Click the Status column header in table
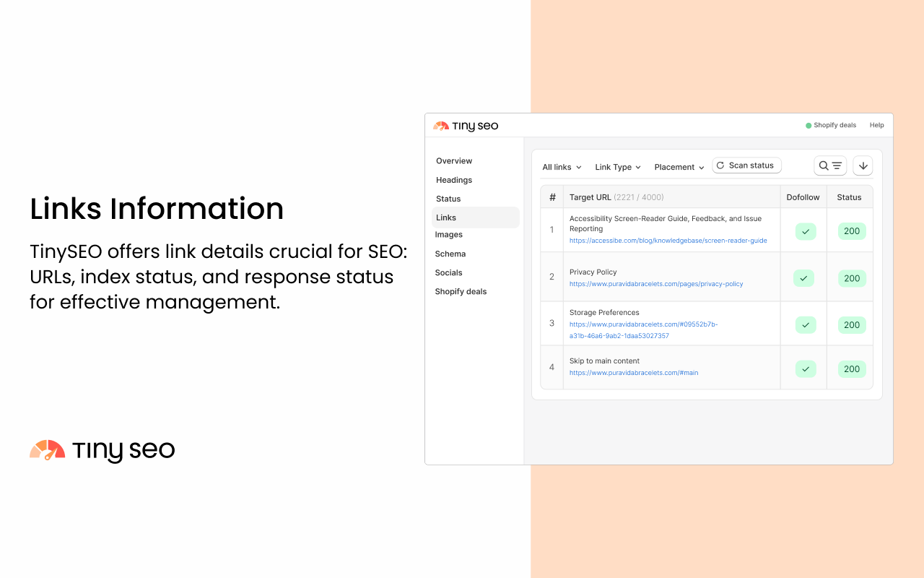The width and height of the screenshot is (924, 578). 850,197
